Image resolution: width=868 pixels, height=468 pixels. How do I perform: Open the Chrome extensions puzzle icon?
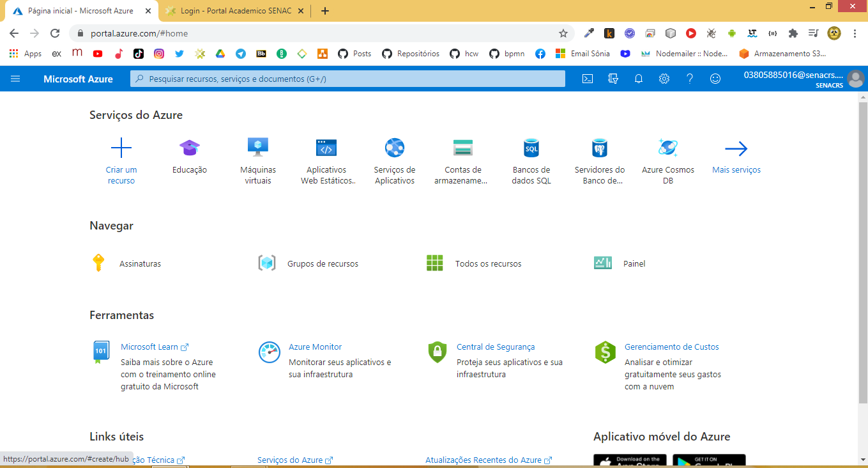coord(793,33)
